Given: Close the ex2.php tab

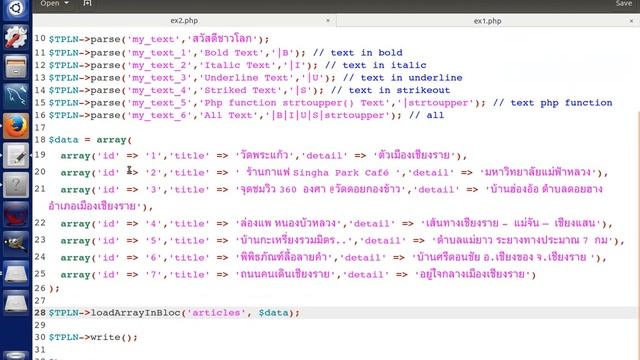Looking at the screenshot, I should pyautogui.click(x=328, y=20).
